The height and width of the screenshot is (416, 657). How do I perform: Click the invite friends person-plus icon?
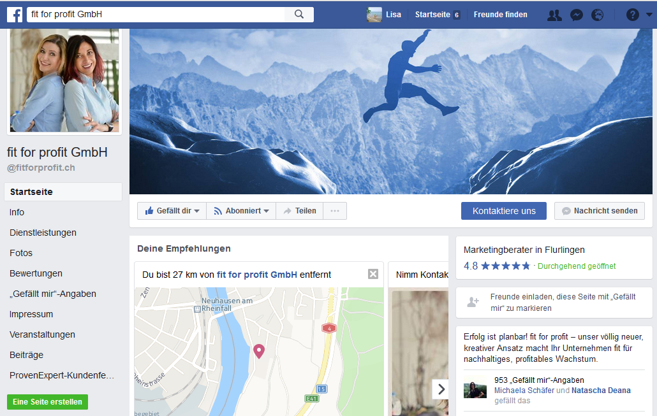tap(473, 302)
